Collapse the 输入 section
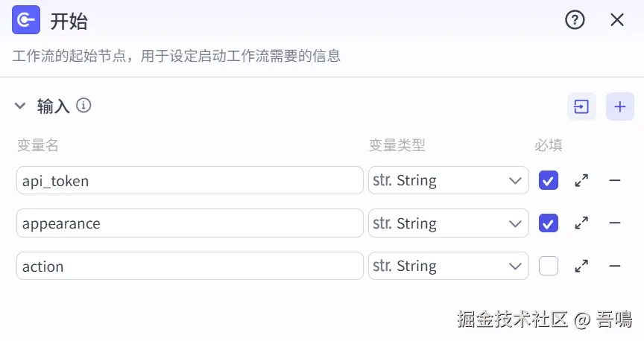Image resolution: width=644 pixels, height=341 pixels. [20, 106]
